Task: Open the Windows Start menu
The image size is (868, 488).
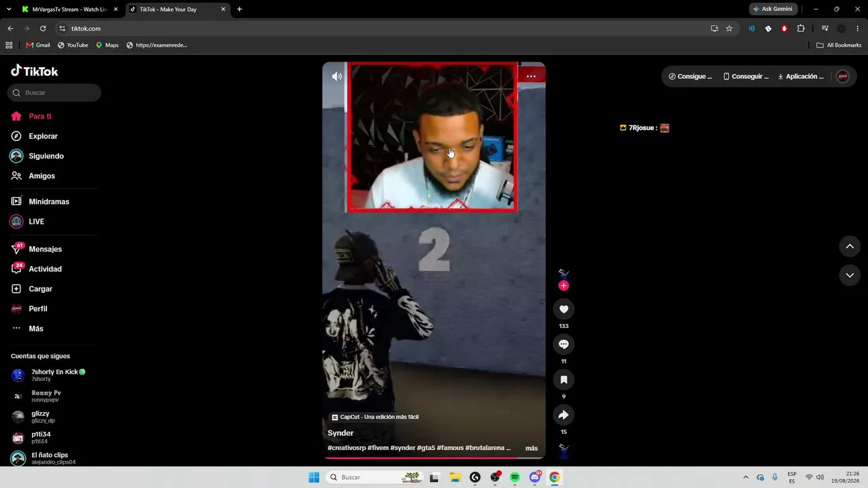Action: pyautogui.click(x=314, y=477)
